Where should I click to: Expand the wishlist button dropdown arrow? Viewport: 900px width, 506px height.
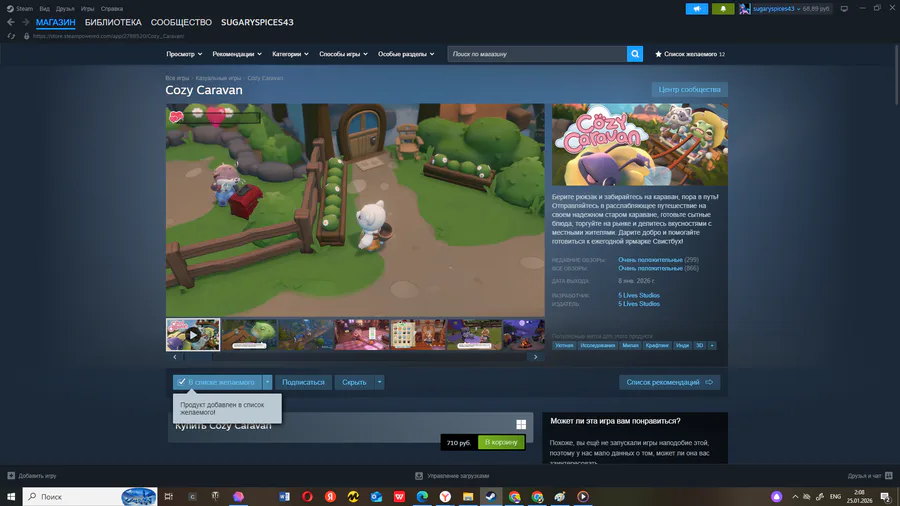click(x=267, y=382)
